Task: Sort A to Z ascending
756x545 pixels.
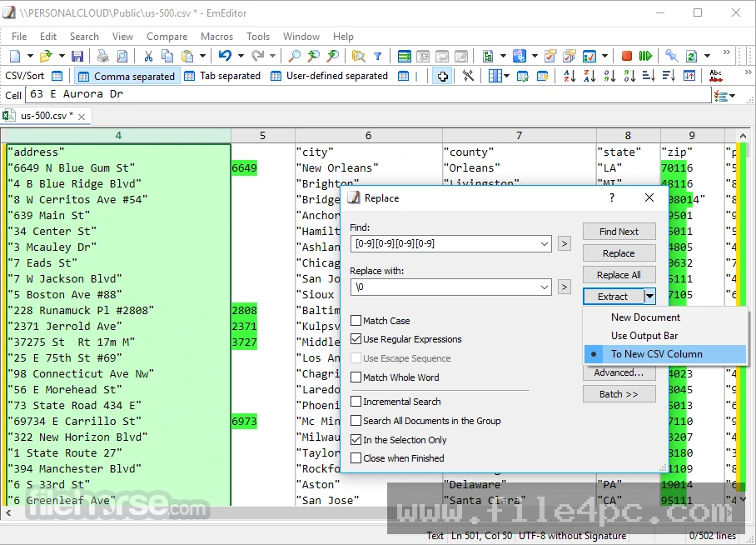Action: tap(569, 77)
